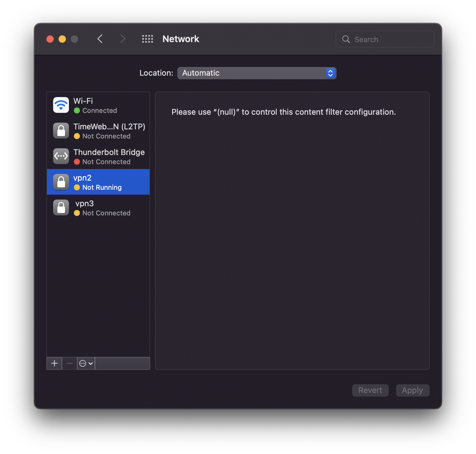Click the vpn3 lock icon

click(61, 207)
